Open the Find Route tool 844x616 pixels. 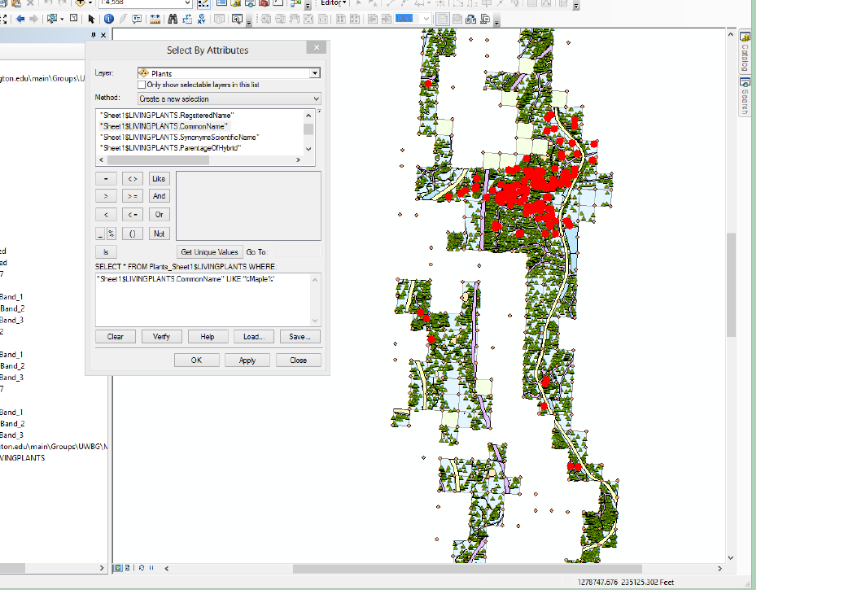tap(186, 19)
